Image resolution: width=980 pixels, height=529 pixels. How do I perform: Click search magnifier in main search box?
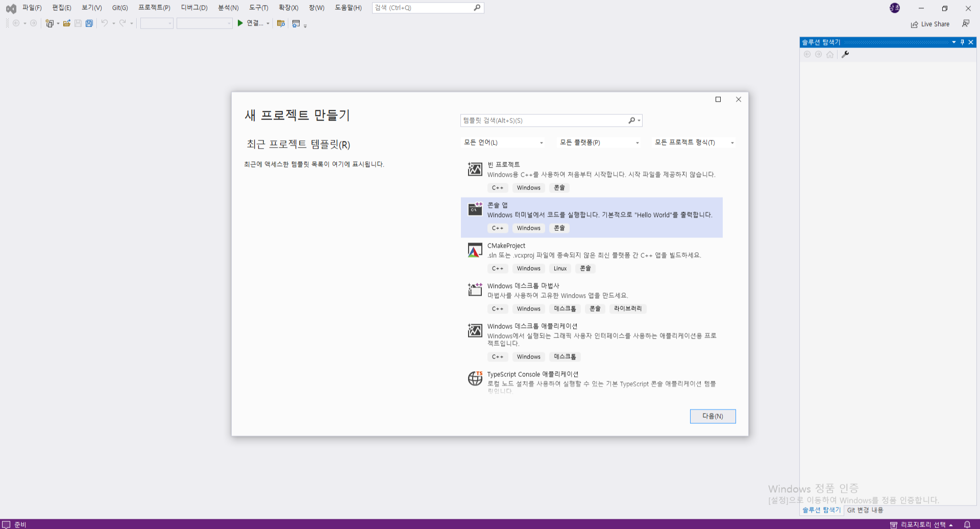click(477, 8)
